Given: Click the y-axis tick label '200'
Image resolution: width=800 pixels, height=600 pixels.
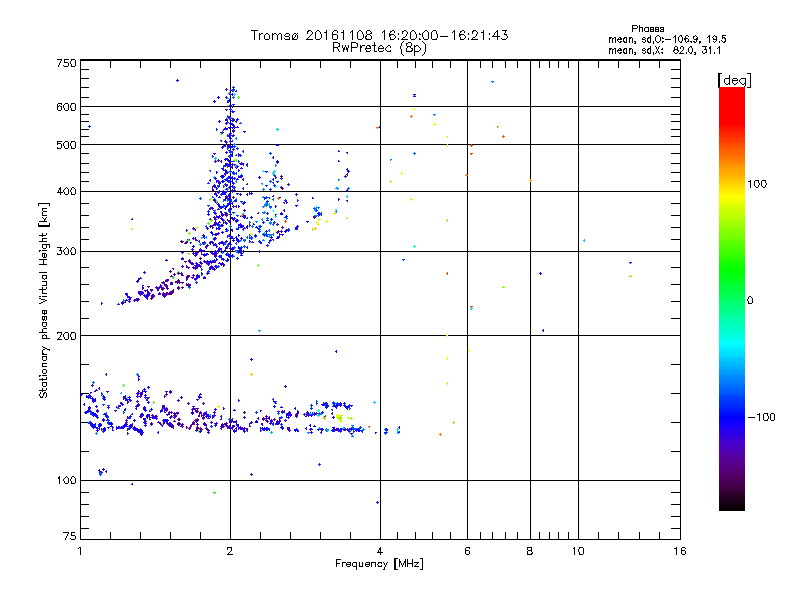Looking at the screenshot, I should point(66,336).
